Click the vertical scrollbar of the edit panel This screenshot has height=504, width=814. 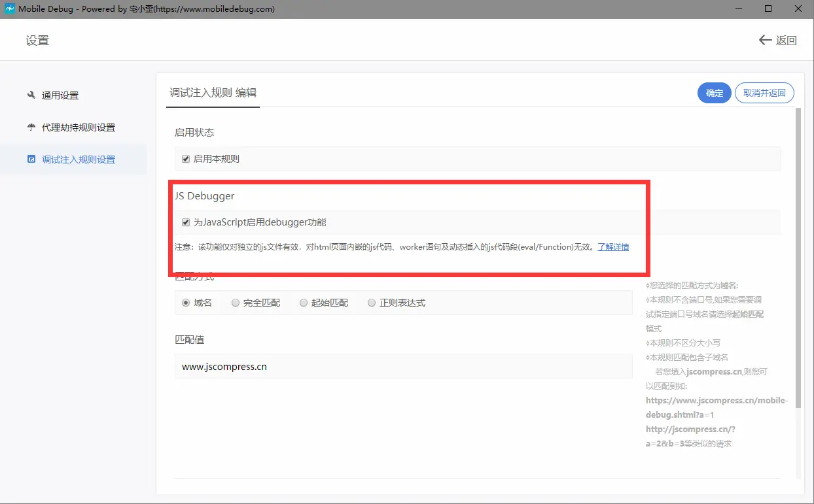(798, 258)
